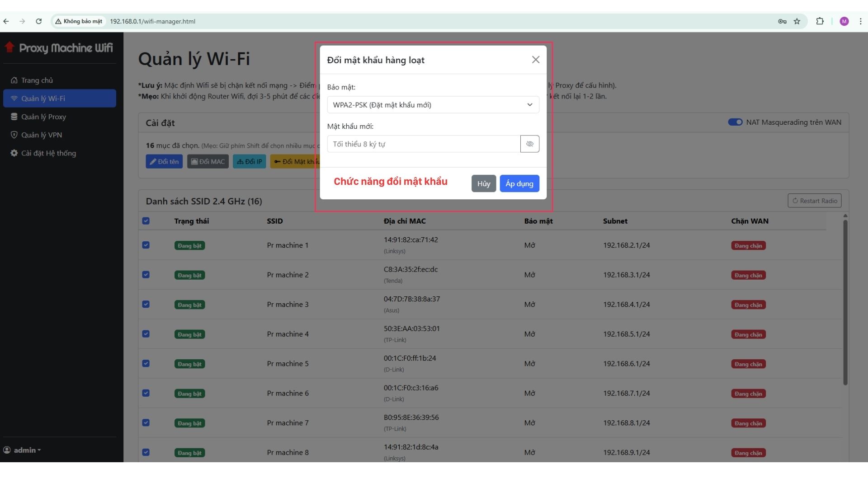Click the bookmark star icon
868x488 pixels.
797,21
